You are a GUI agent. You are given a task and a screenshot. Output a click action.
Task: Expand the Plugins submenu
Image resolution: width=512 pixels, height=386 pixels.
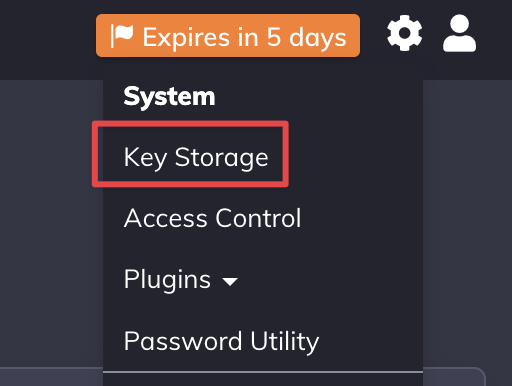click(x=181, y=279)
